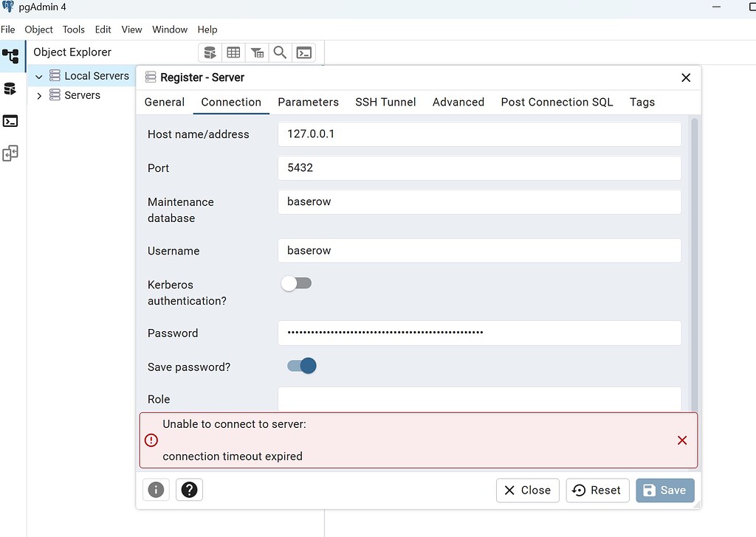Open the help question mark in dialog
This screenshot has width=756, height=537.
pos(189,489)
